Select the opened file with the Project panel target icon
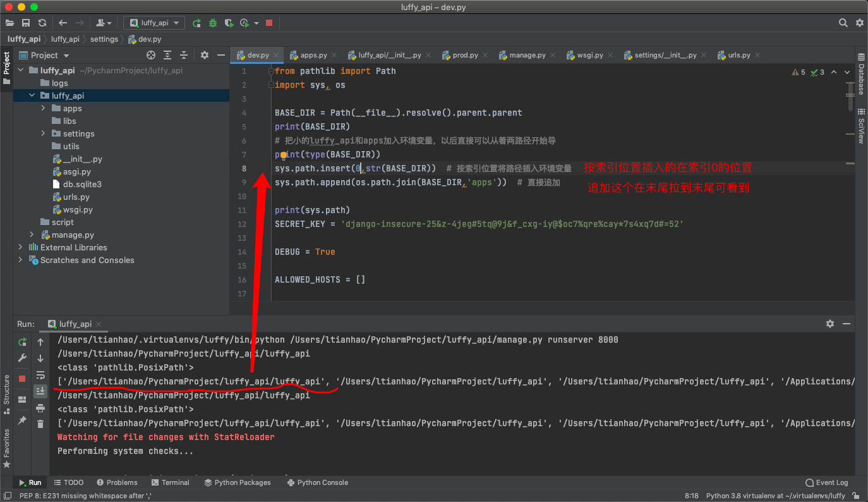 [151, 56]
